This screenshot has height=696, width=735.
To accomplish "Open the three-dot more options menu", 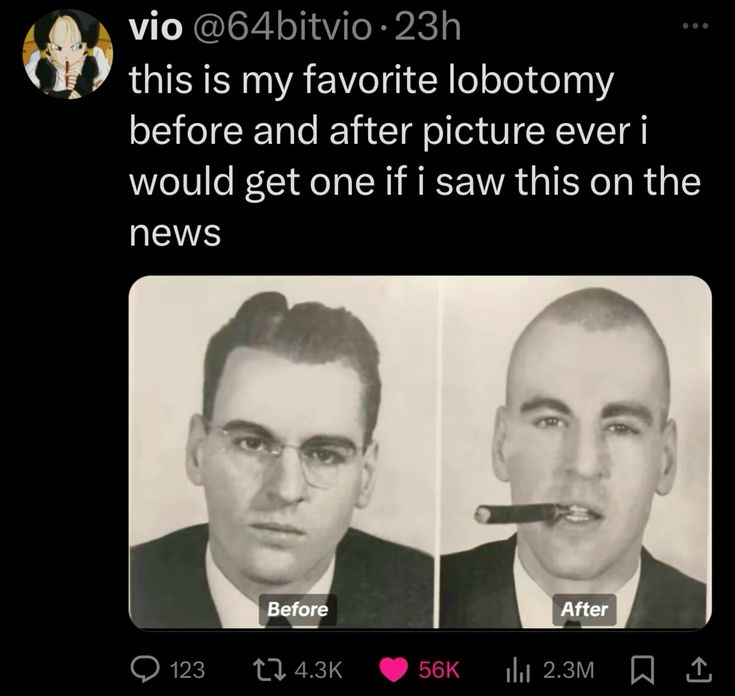I will 695,25.
